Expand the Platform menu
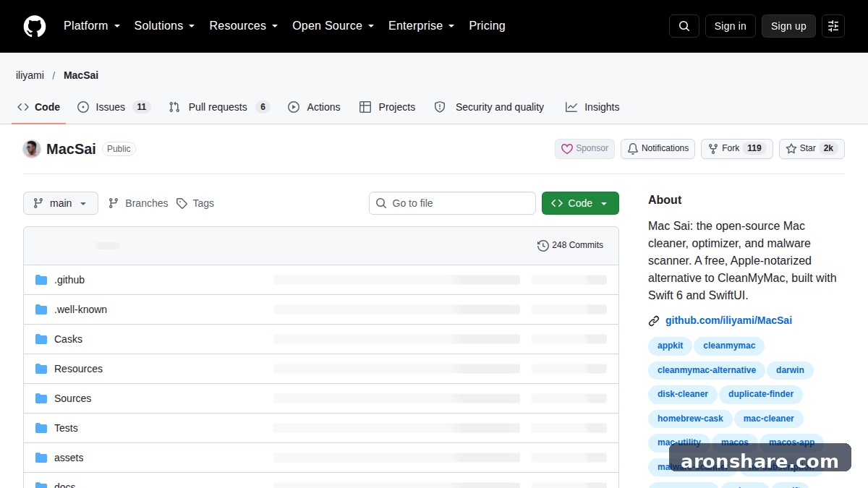Screen dimensions: 868x488 (92, 26)
